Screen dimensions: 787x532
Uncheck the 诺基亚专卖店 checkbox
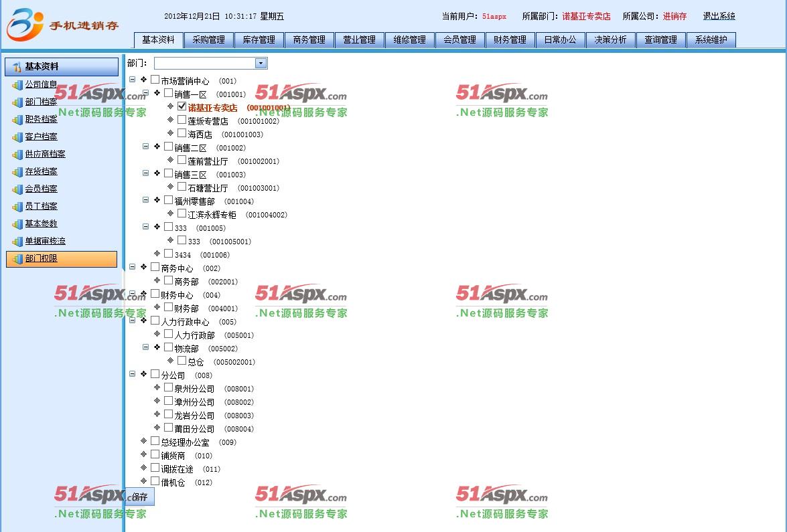182,106
